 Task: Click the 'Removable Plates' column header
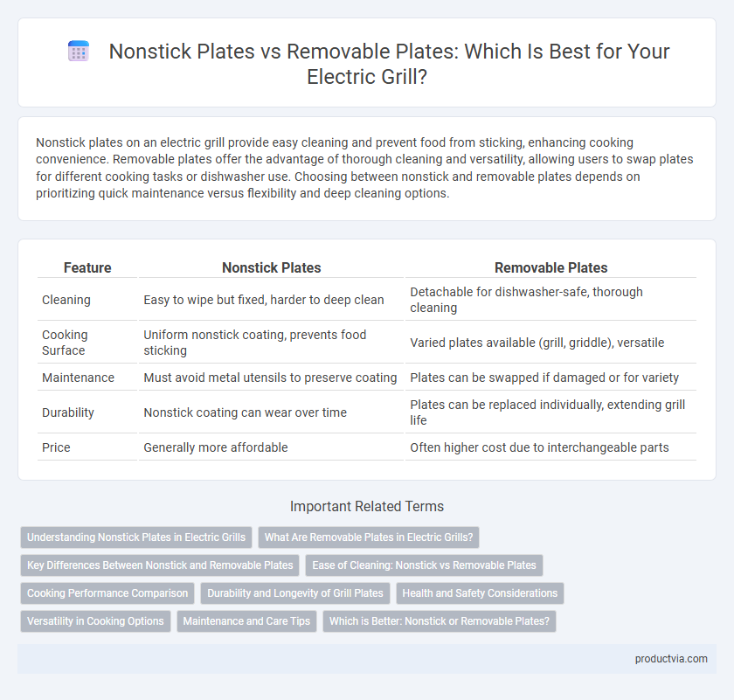point(550,267)
